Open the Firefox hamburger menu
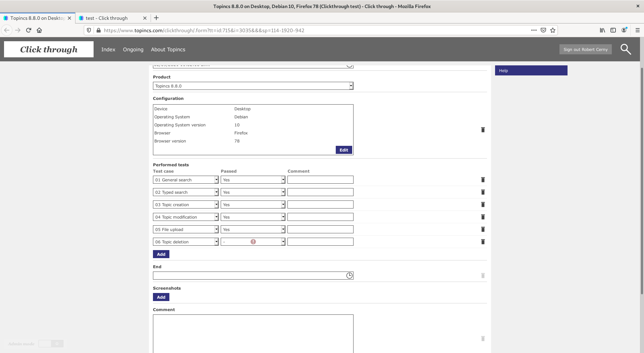This screenshot has height=353, width=644. click(x=637, y=30)
